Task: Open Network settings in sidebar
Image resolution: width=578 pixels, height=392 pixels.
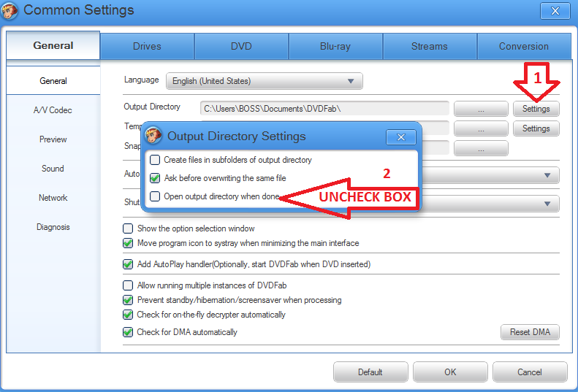Action: click(53, 198)
